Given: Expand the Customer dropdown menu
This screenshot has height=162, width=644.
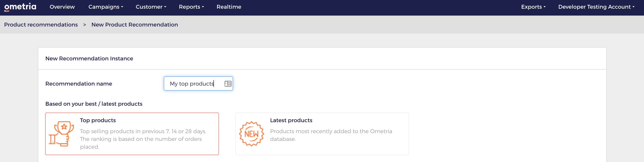Looking at the screenshot, I should tap(151, 7).
